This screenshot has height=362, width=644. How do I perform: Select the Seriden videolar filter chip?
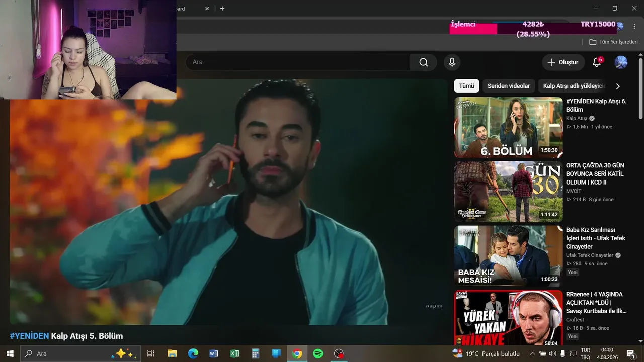(509, 86)
